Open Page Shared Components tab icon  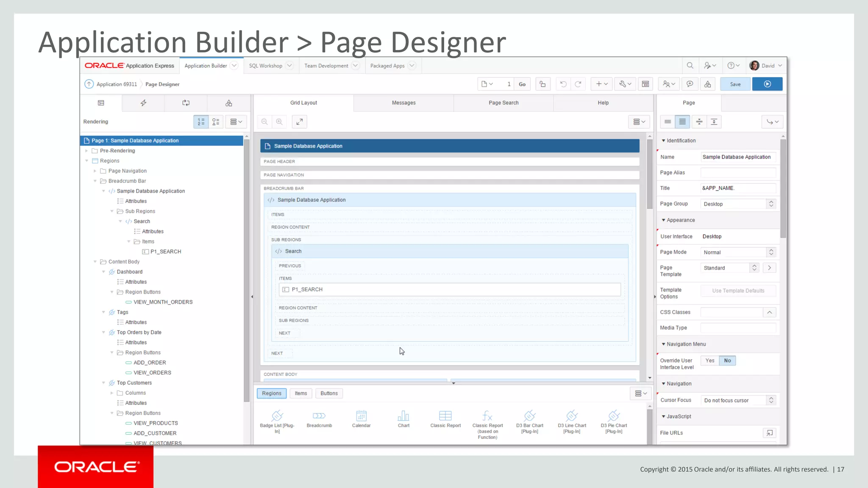[x=229, y=103]
